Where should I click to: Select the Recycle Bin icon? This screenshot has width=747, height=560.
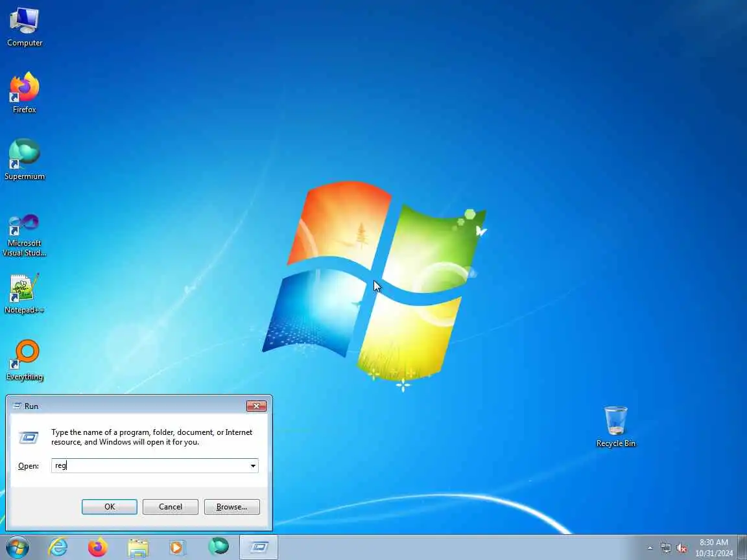[615, 426]
